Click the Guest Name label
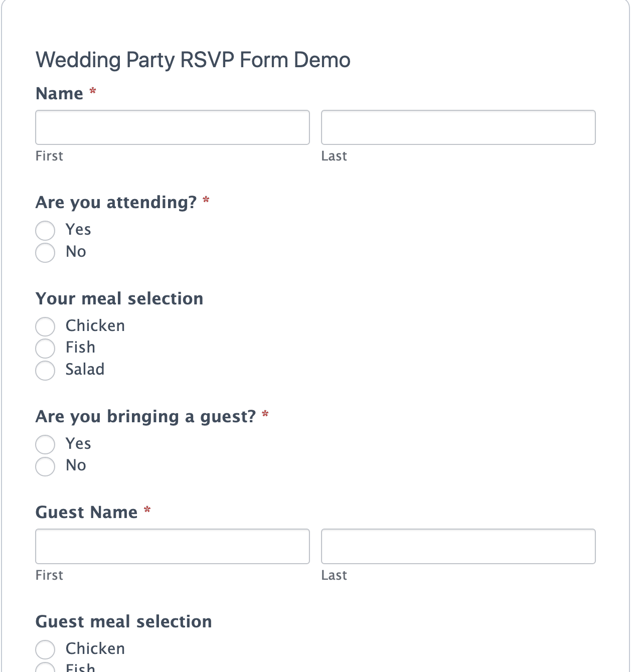The height and width of the screenshot is (672, 633). tap(86, 512)
